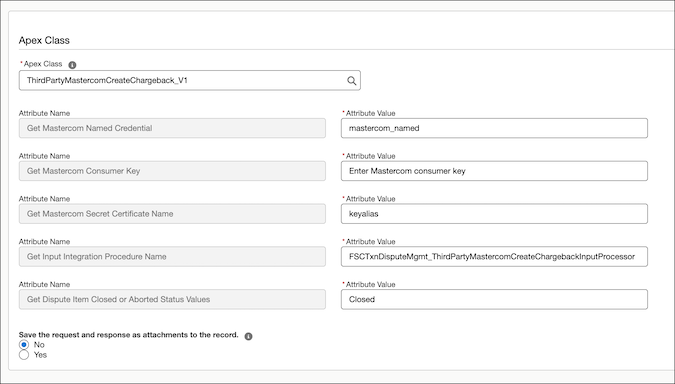
Task: Select the Yes radio button
Action: pyautogui.click(x=24, y=355)
